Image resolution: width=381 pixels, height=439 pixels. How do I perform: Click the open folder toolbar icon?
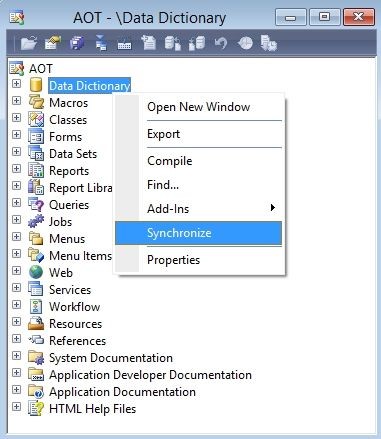coord(29,43)
